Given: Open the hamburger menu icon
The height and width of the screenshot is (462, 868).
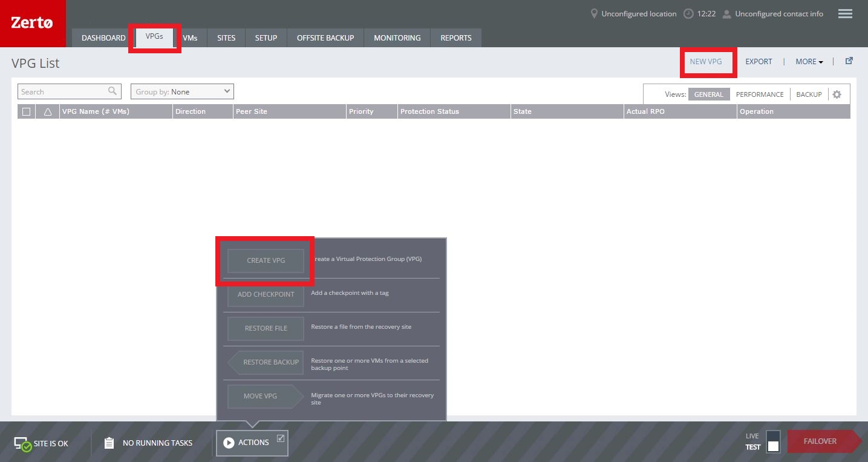Looking at the screenshot, I should coord(845,13).
